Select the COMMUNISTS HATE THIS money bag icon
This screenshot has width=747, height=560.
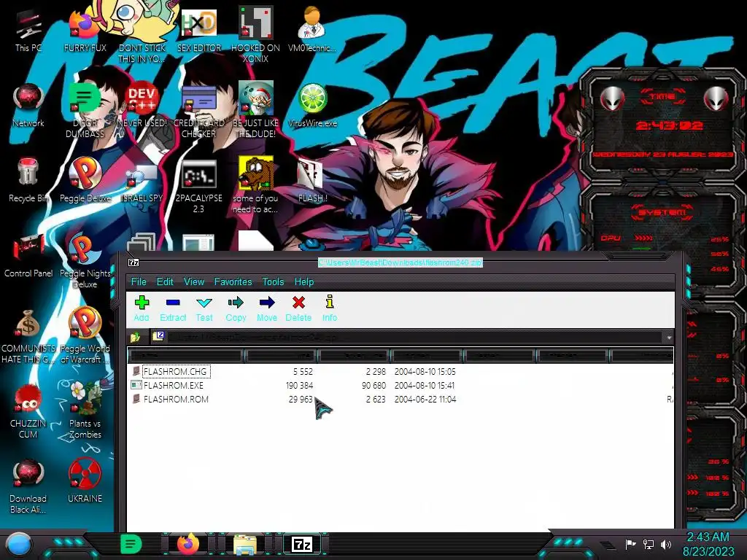coord(28,336)
